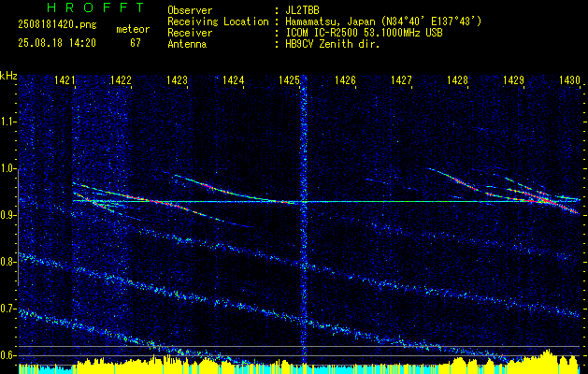Click the Observer field label
Image resolution: width=588 pixels, height=374 pixels.
pos(190,10)
